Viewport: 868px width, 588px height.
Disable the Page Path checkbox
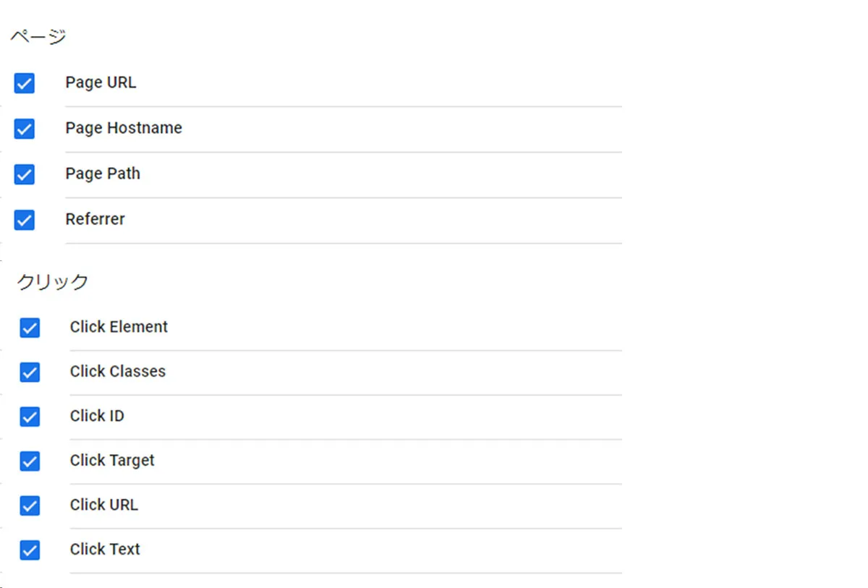[25, 174]
